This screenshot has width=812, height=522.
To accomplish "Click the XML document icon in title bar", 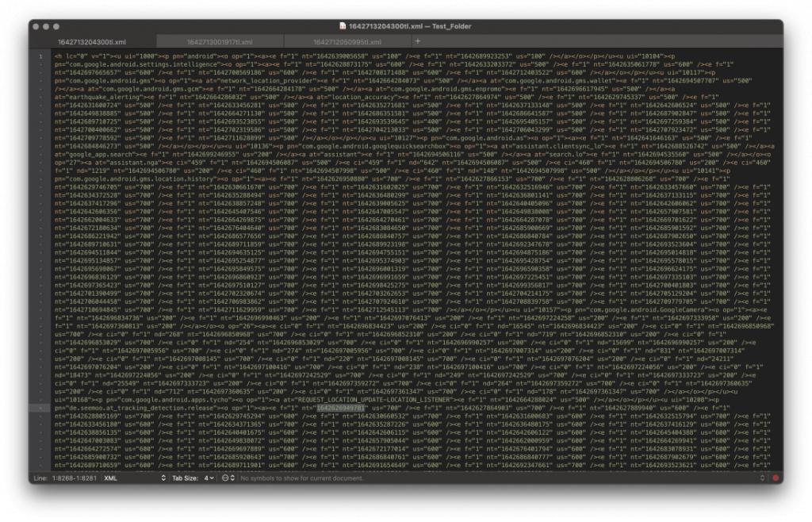I will pos(343,26).
